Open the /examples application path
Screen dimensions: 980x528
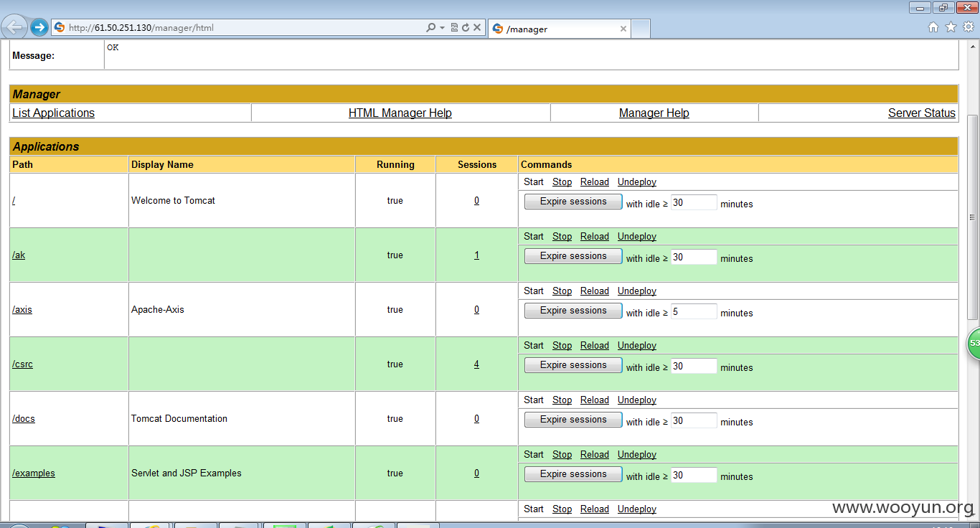(x=34, y=473)
